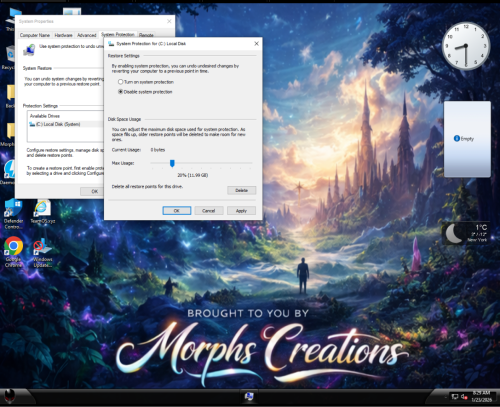
Task: Click OK in System Properties window
Action: [x=95, y=191]
